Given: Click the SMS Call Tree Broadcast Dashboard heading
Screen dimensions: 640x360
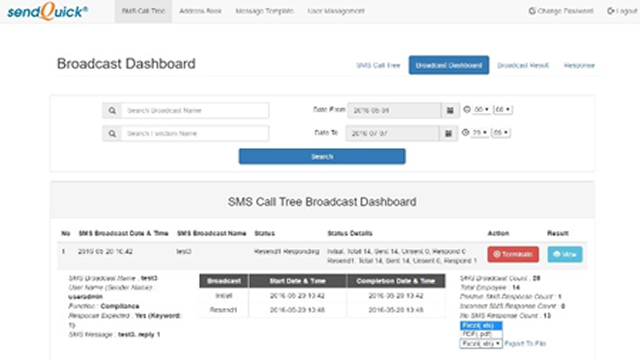Looking at the screenshot, I should click(322, 202).
